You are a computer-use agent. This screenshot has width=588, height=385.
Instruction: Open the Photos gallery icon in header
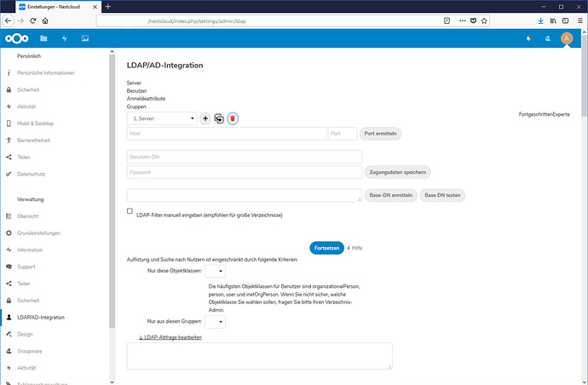pyautogui.click(x=84, y=38)
